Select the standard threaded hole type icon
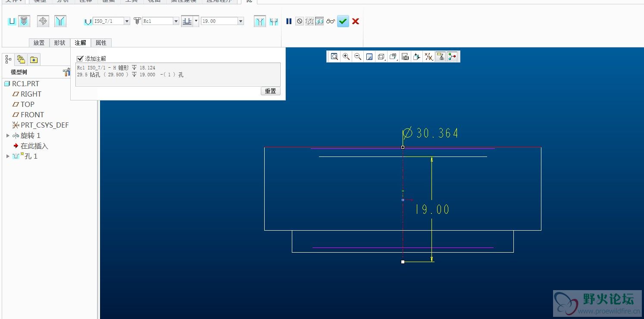The image size is (644, 319). (x=24, y=21)
